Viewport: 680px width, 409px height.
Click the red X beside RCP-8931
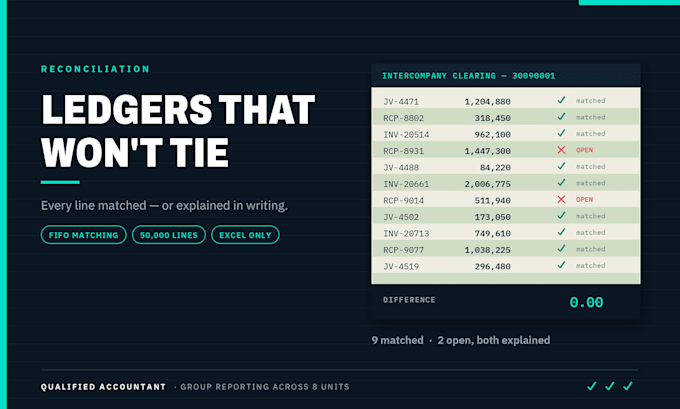click(x=561, y=150)
